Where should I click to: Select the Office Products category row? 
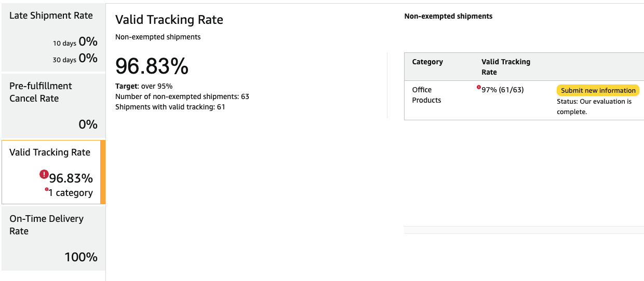(x=524, y=101)
